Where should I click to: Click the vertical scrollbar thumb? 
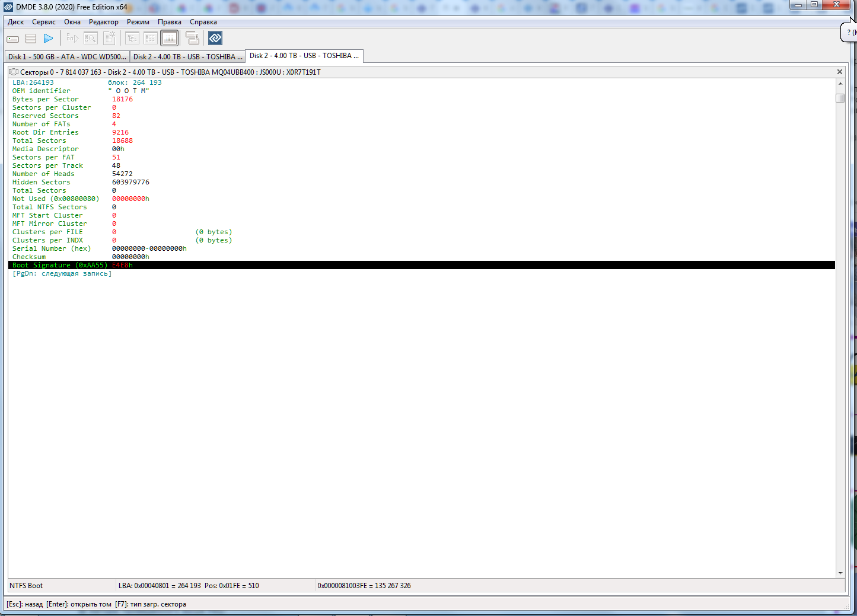click(x=840, y=98)
